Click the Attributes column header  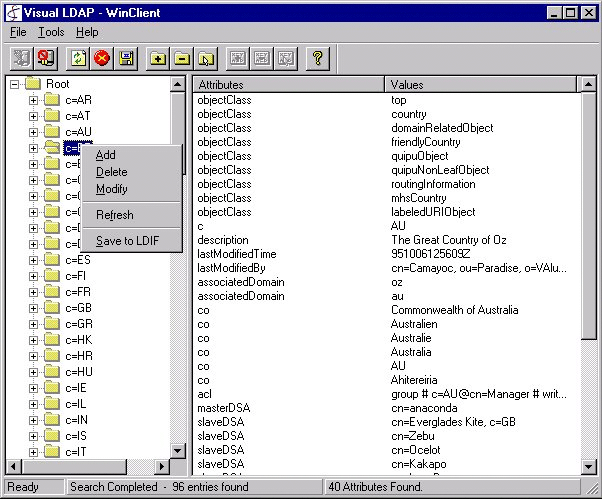pyautogui.click(x=288, y=85)
